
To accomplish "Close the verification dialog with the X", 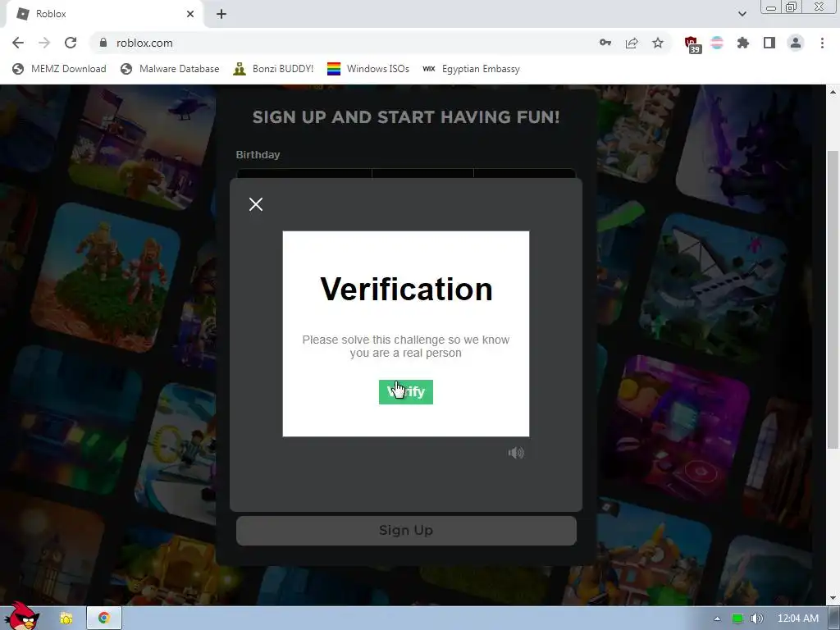I will tap(256, 204).
